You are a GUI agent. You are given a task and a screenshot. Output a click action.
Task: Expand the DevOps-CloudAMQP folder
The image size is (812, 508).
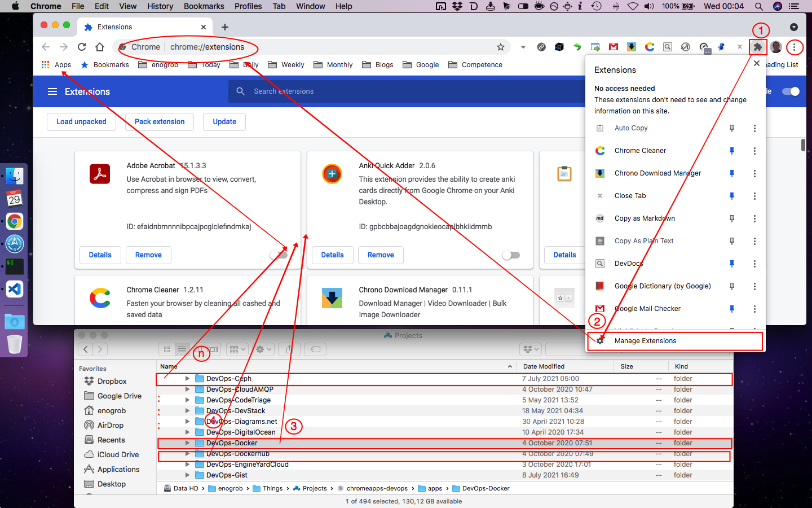click(x=188, y=389)
